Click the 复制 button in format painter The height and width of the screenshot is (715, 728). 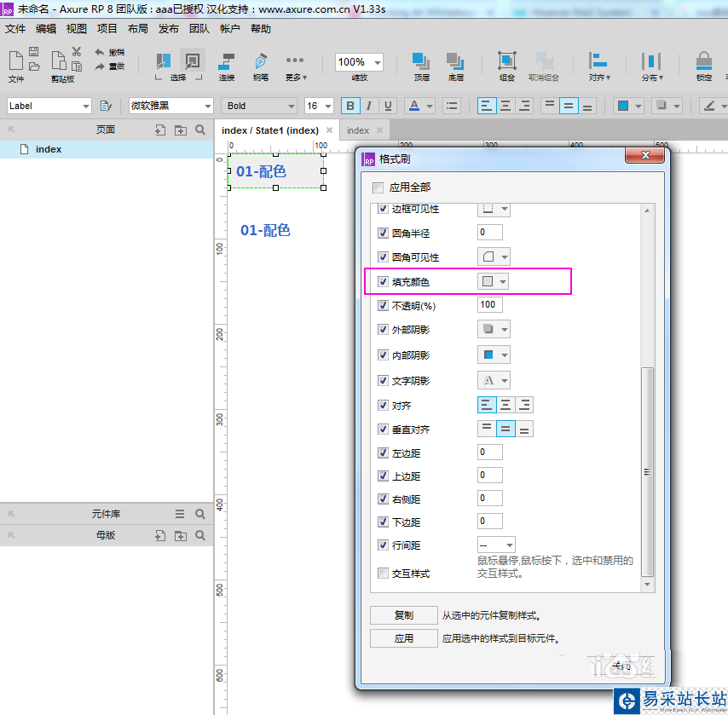click(403, 615)
